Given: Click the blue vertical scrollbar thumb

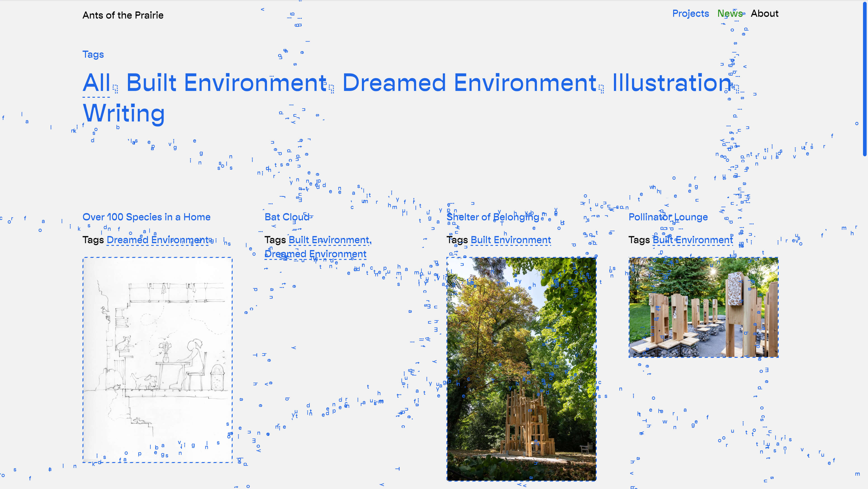Looking at the screenshot, I should [865, 79].
